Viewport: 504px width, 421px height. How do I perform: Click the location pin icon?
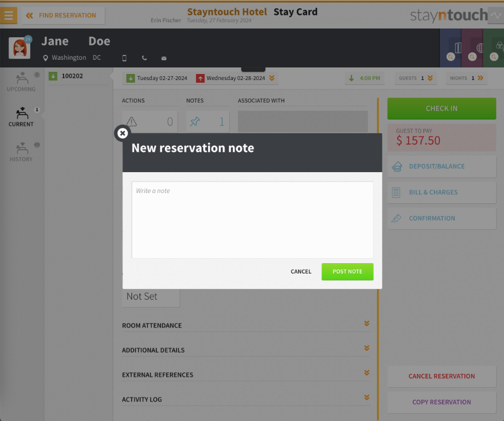click(45, 58)
